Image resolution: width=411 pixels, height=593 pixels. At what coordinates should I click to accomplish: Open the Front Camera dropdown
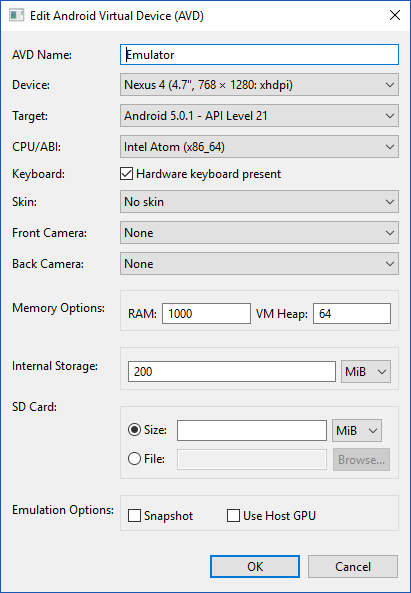(259, 233)
